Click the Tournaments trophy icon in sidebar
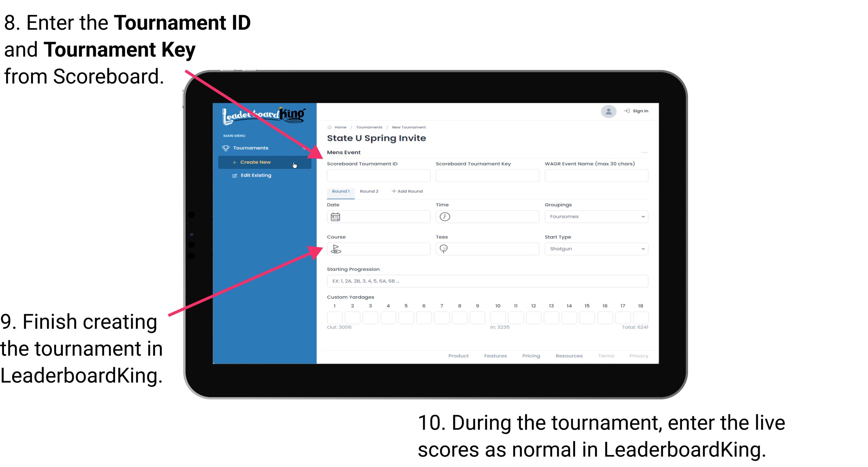 click(x=226, y=148)
